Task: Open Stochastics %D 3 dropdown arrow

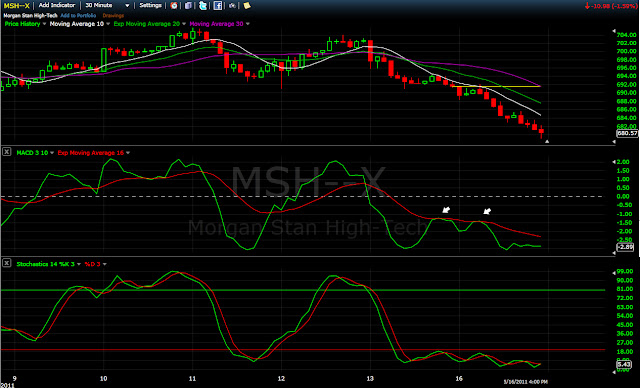Action: pyautogui.click(x=105, y=264)
